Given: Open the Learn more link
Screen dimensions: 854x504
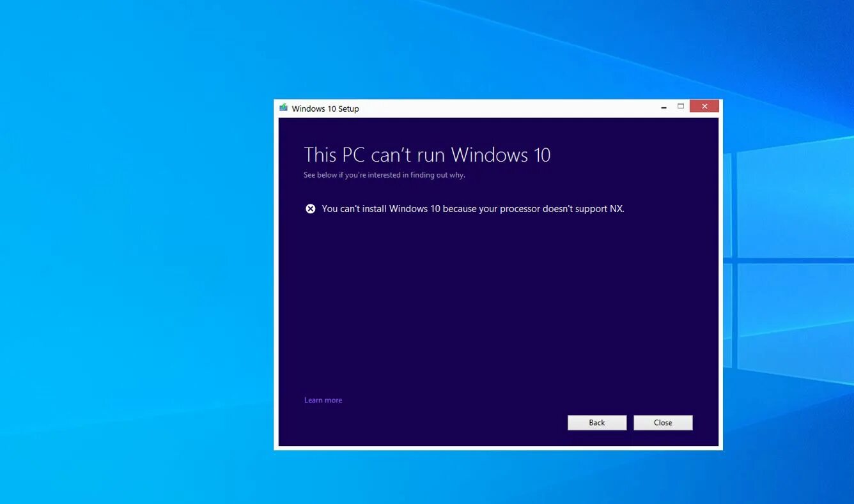Looking at the screenshot, I should click(x=323, y=400).
